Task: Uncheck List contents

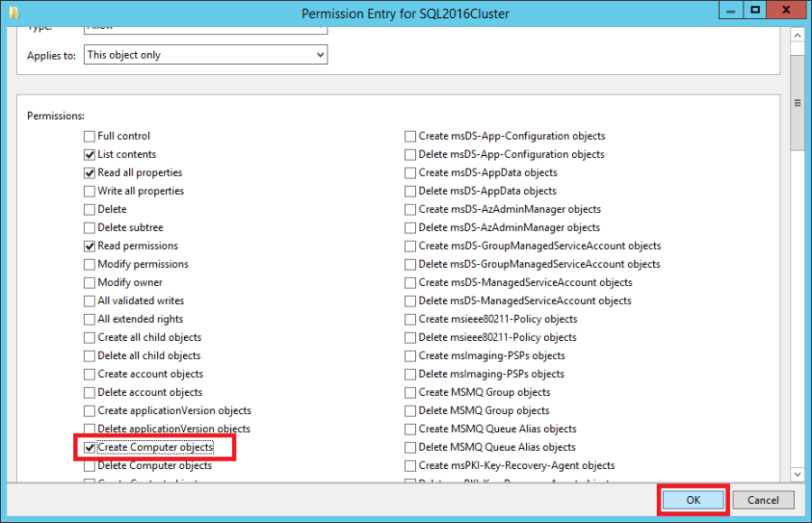Action: [x=88, y=153]
